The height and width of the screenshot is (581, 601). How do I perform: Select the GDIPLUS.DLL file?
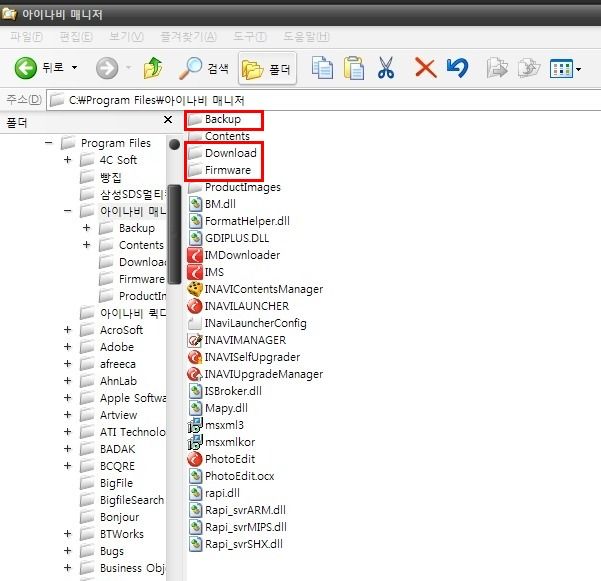point(229,238)
